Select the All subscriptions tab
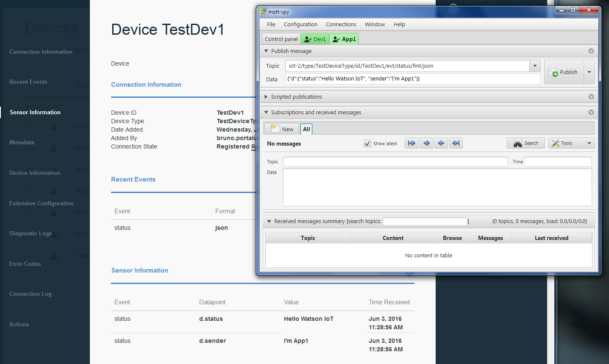This screenshot has height=364, width=609. pos(306,129)
